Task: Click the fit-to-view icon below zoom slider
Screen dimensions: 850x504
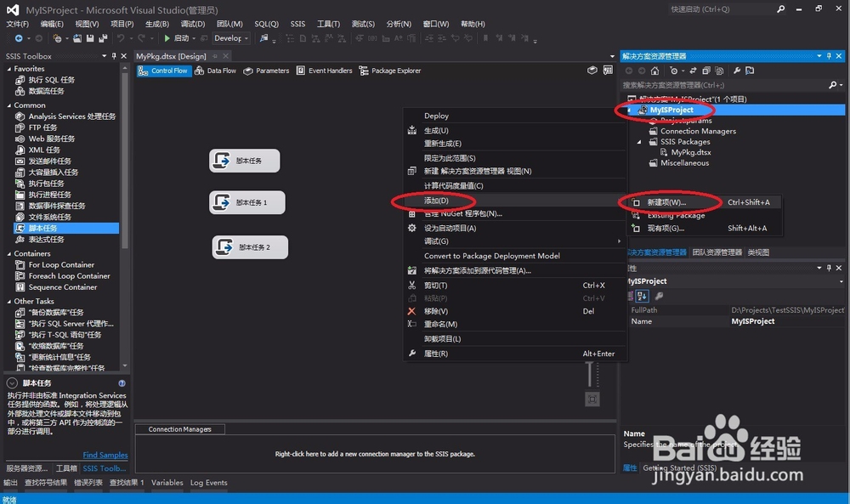Action: [x=592, y=399]
